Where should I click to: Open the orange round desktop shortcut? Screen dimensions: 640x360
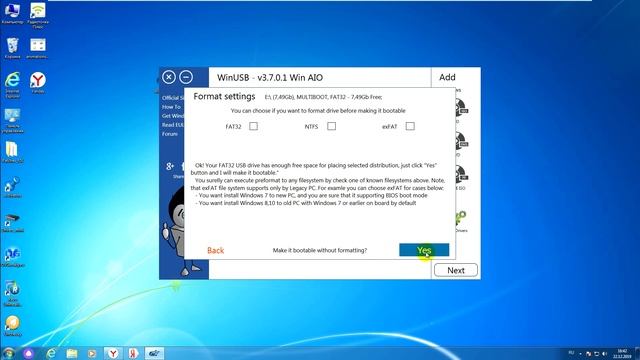[x=12, y=326]
